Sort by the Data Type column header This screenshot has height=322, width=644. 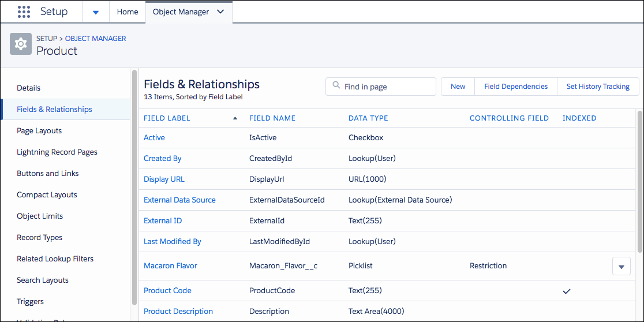tap(368, 118)
